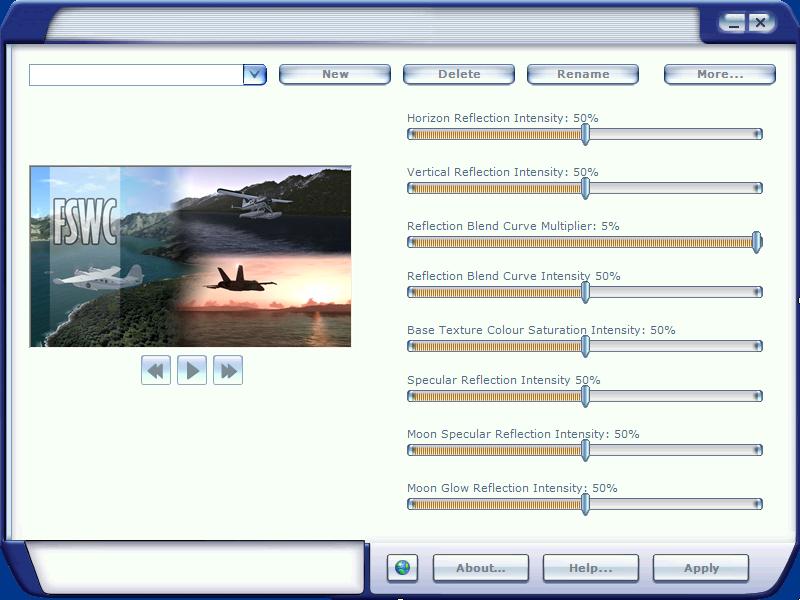The width and height of the screenshot is (800, 600).
Task: Click the FSWC preview image
Action: point(190,256)
